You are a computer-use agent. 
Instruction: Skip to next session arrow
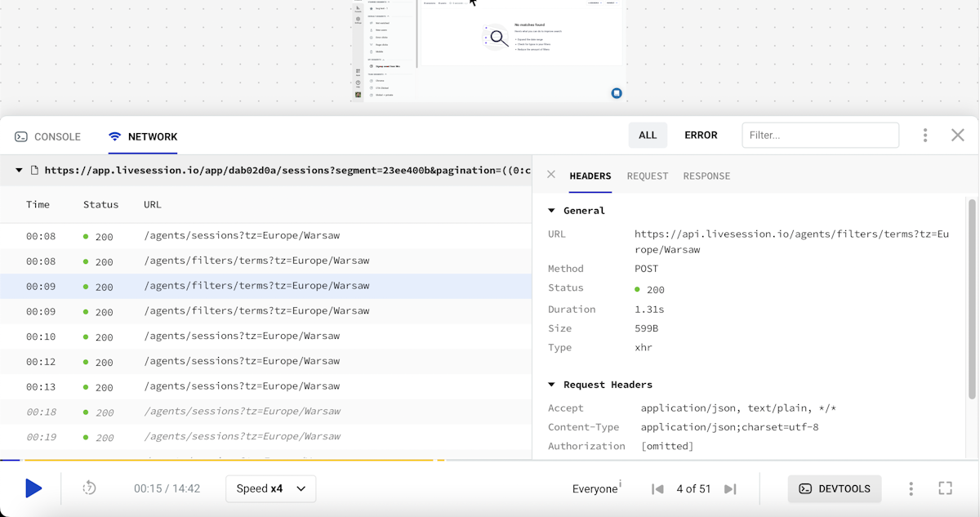coord(731,489)
